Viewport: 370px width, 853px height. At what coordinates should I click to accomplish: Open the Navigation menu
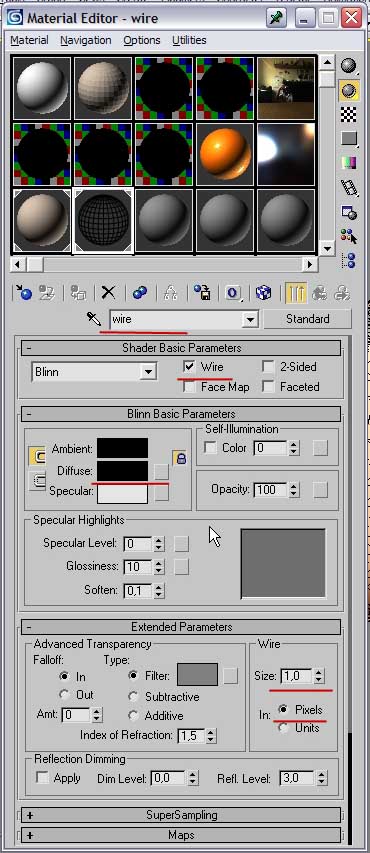[x=86, y=40]
